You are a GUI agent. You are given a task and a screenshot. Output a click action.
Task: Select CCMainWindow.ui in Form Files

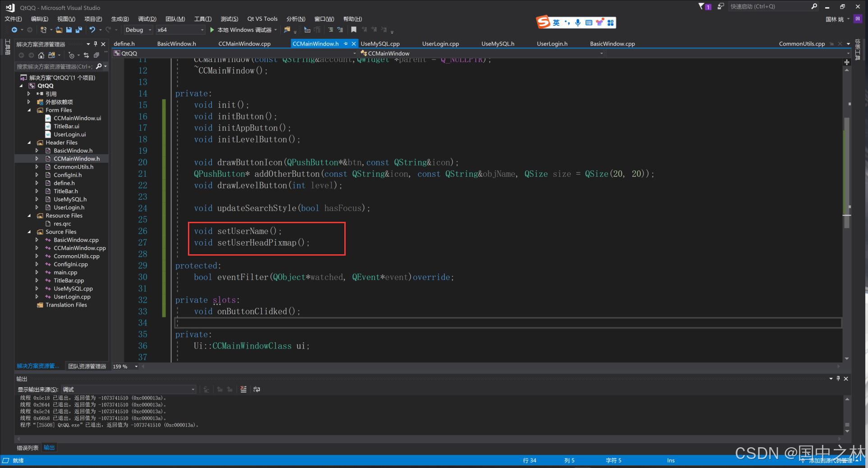[x=78, y=118]
